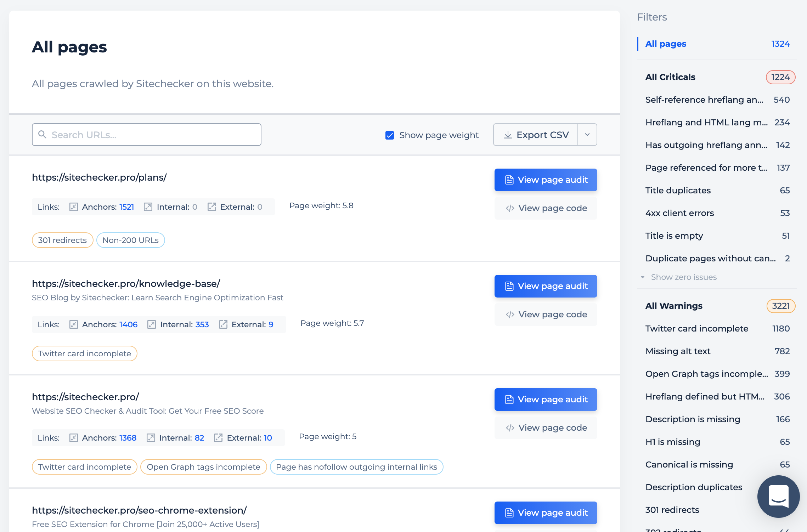Click Anchors icon for sitechecker.pro/plans/ row

pos(73,207)
